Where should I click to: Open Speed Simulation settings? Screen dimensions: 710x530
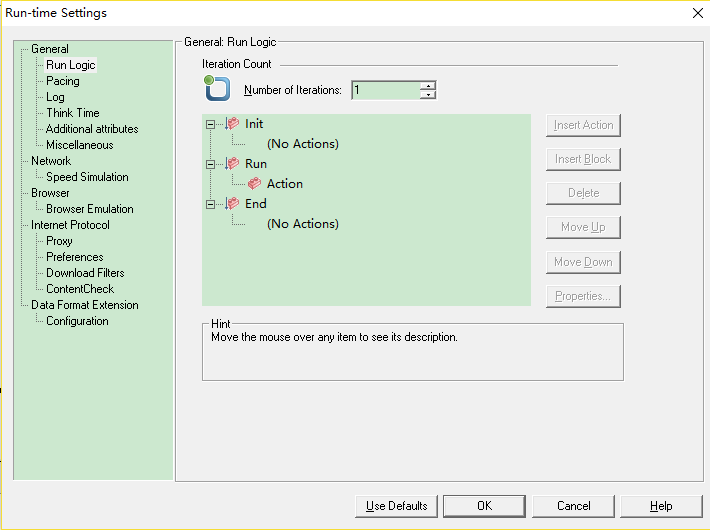(x=87, y=177)
